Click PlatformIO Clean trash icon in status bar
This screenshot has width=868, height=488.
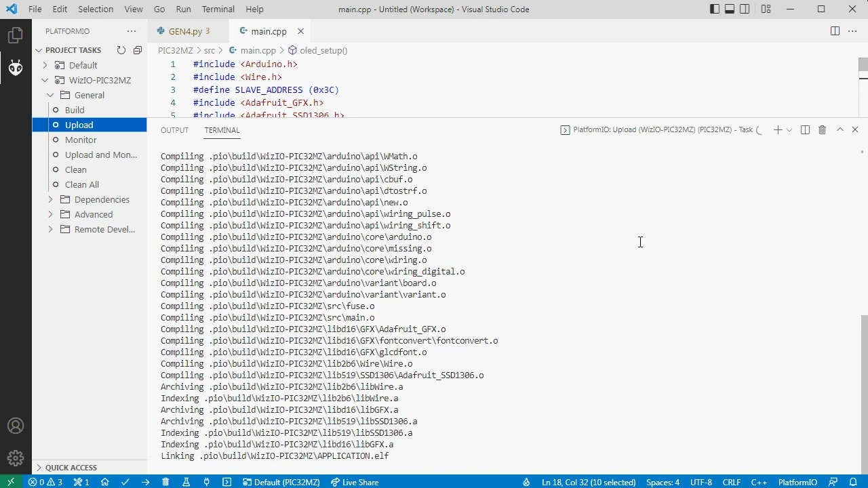click(165, 482)
